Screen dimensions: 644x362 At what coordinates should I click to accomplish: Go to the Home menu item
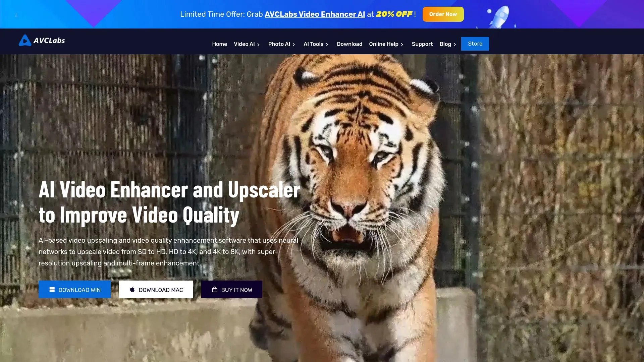219,44
